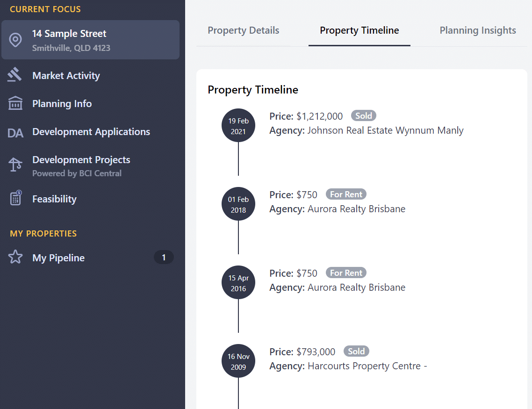
Task: Click the 19 Feb 2021 timeline marker
Action: pos(238,125)
